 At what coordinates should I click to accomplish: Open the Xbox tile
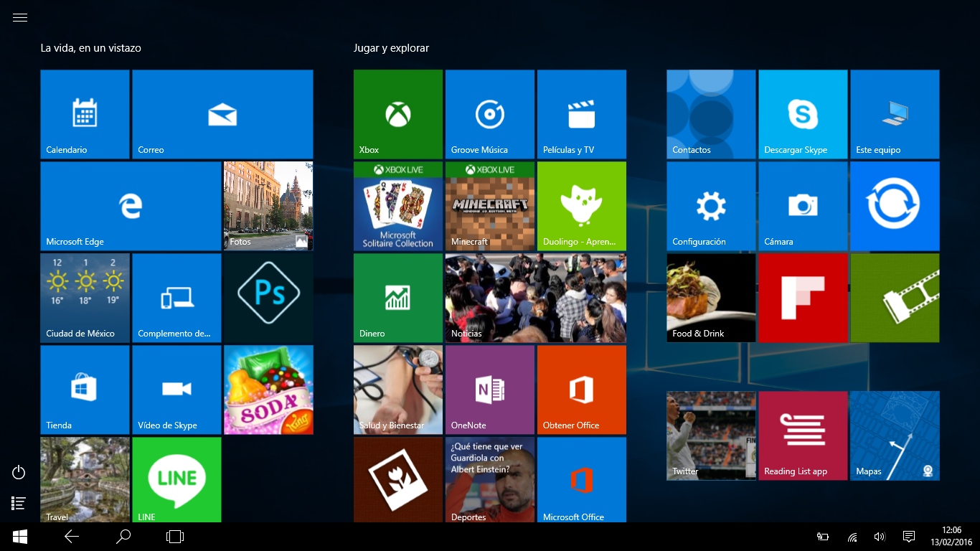397,114
